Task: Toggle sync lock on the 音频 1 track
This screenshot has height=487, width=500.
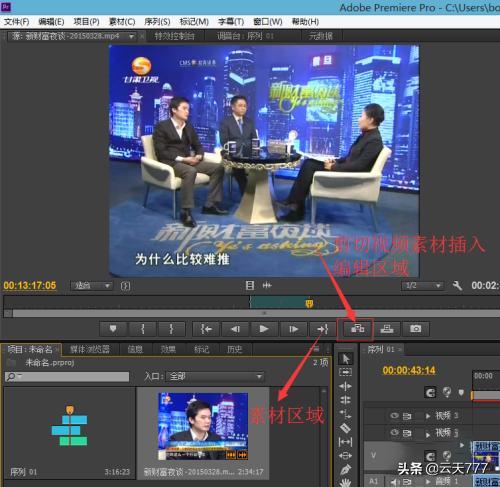Action: [x=407, y=482]
